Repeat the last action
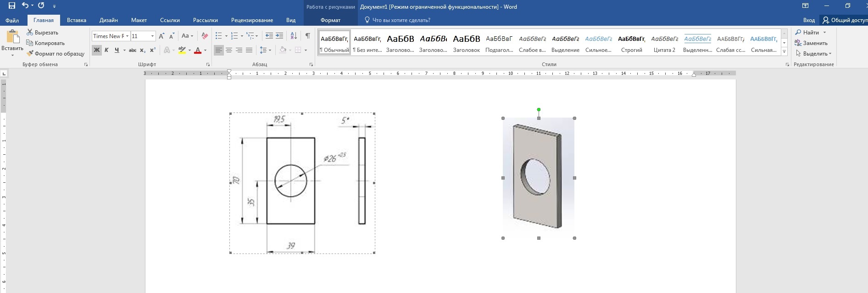The image size is (868, 293). pyautogui.click(x=41, y=6)
